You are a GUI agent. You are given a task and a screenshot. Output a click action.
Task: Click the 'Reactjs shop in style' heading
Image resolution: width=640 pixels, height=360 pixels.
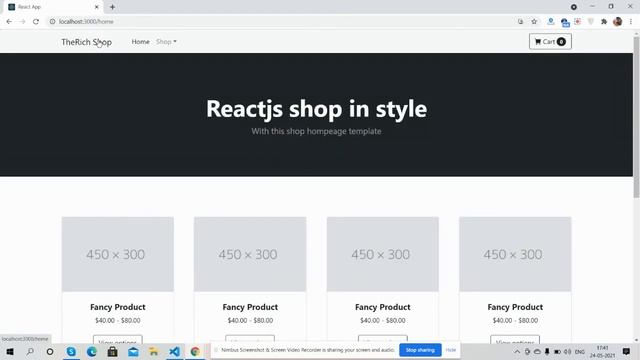(316, 109)
